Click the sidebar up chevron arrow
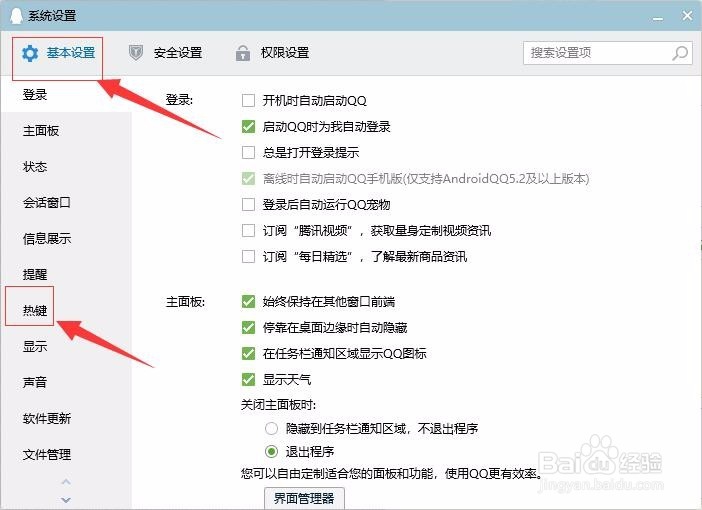 coord(66,482)
